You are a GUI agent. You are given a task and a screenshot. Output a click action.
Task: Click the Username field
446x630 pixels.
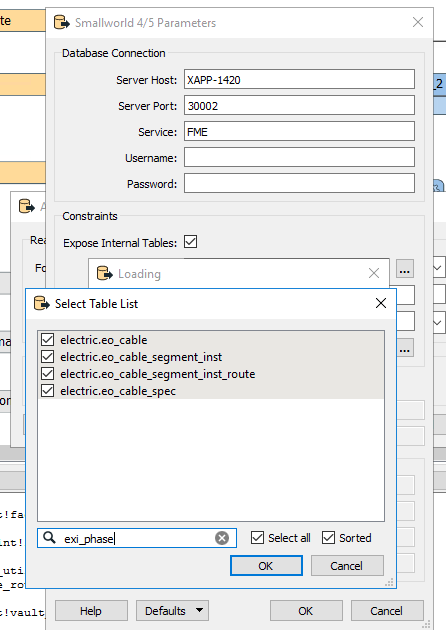point(299,158)
